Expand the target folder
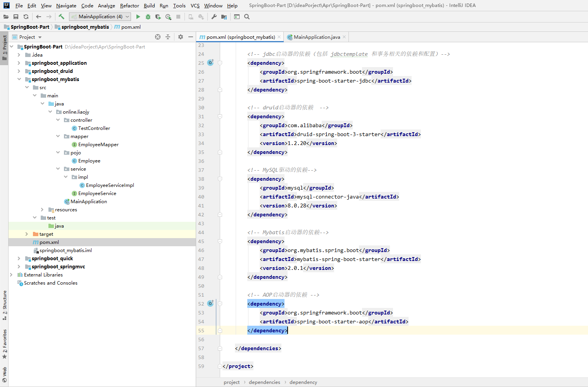Screen dimensions: 588x387 click(x=27, y=234)
